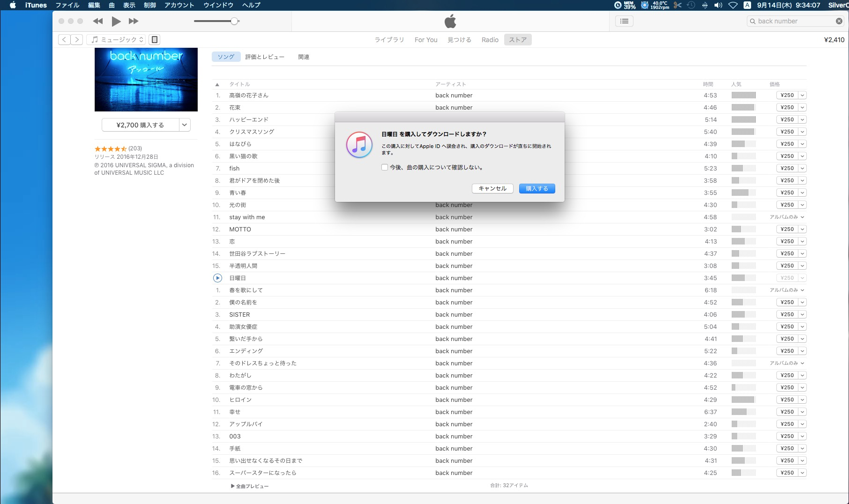This screenshot has height=504, width=849.
Task: Open the Up Next list icon
Action: (x=624, y=21)
